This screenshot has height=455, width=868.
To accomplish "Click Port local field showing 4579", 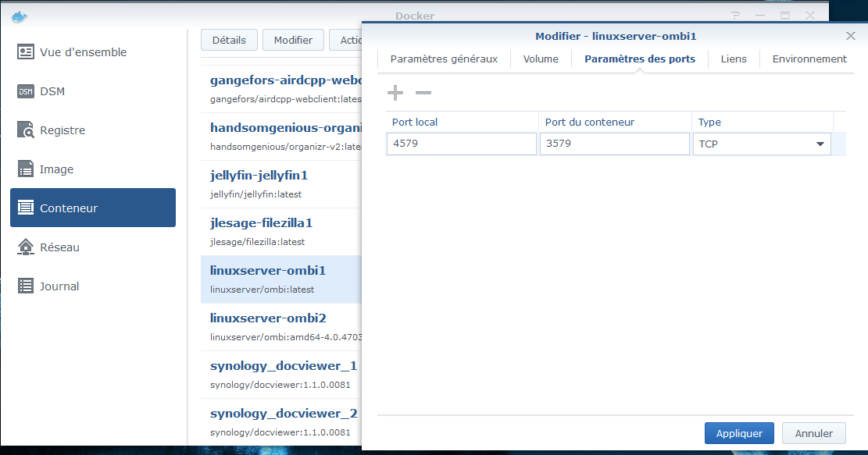I will pos(462,144).
